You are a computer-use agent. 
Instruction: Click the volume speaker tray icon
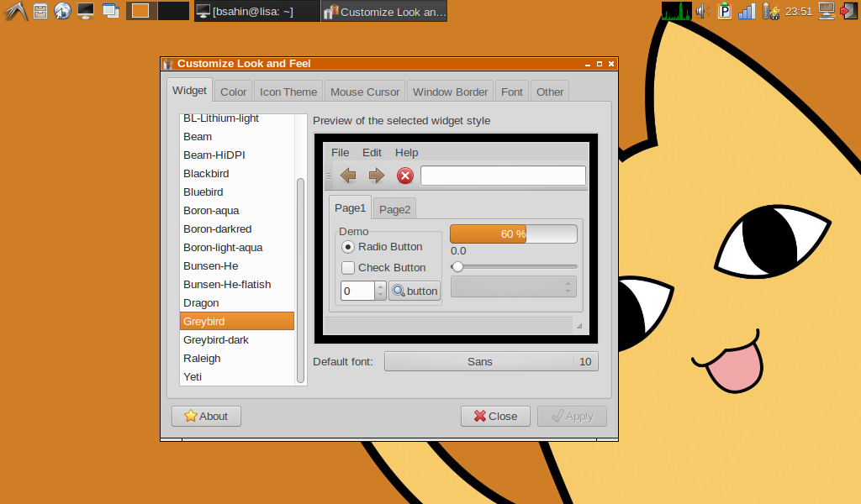click(702, 11)
